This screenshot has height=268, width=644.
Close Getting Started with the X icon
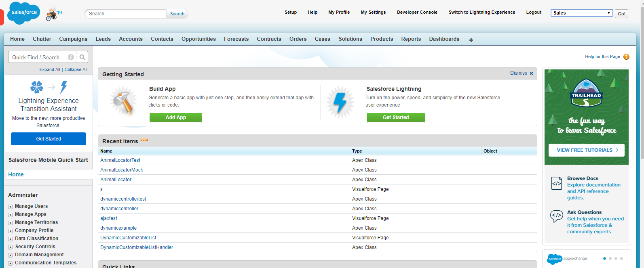[531, 73]
